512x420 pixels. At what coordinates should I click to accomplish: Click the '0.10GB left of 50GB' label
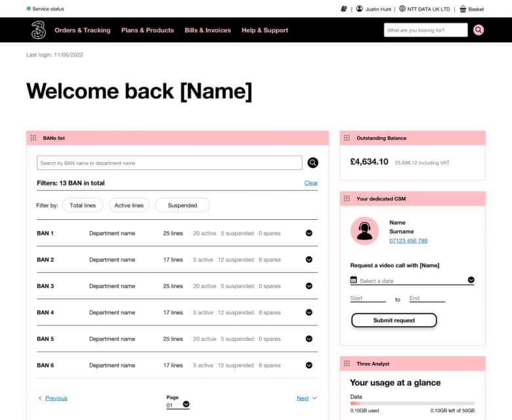coord(452,411)
